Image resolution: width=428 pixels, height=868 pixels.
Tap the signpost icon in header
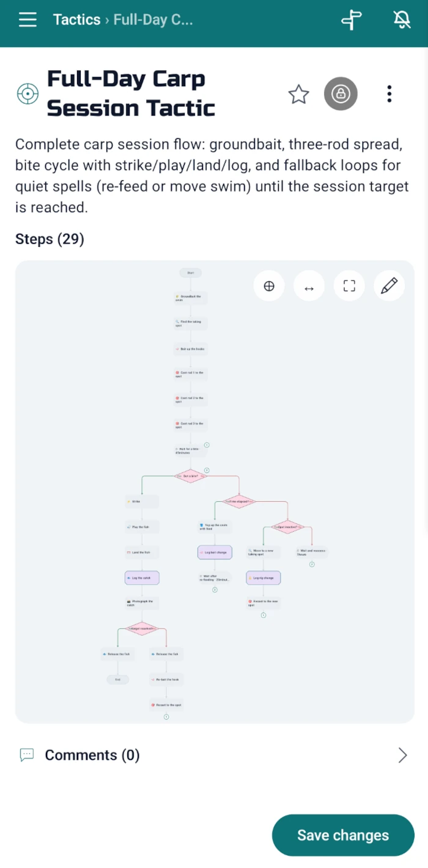pos(351,20)
